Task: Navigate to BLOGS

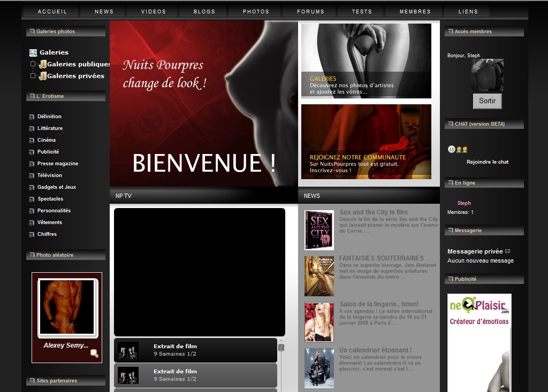Action: [x=204, y=12]
